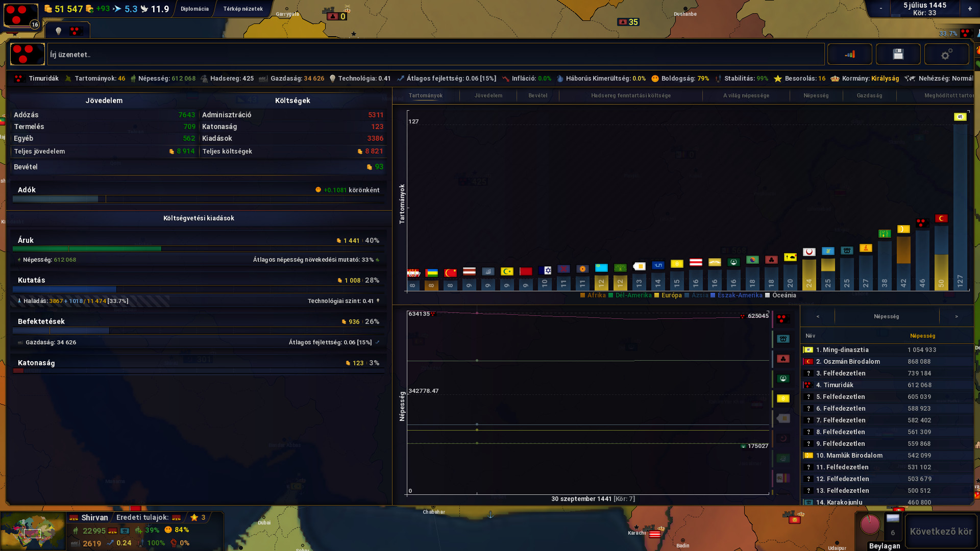Toggle Timurid flag line in population graph
The image size is (980, 551).
tap(783, 319)
